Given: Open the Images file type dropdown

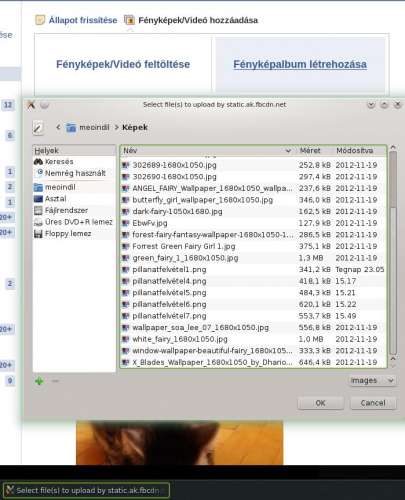Looking at the screenshot, I should (x=373, y=381).
